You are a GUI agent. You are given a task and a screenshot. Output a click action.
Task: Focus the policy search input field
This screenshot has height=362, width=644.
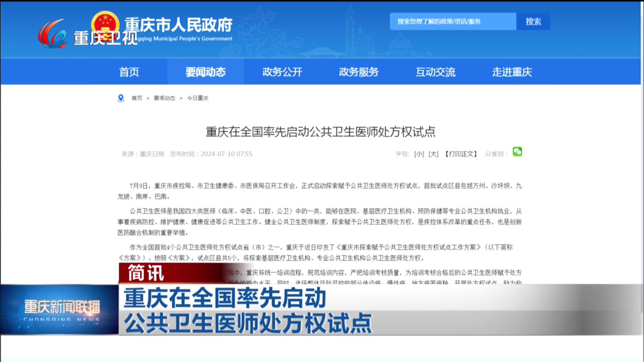pos(453,21)
